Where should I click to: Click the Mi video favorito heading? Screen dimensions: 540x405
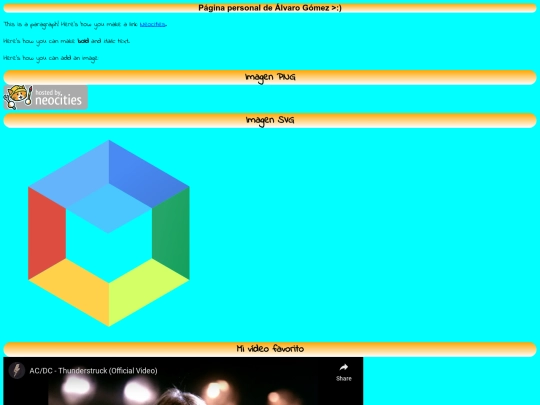(x=270, y=349)
